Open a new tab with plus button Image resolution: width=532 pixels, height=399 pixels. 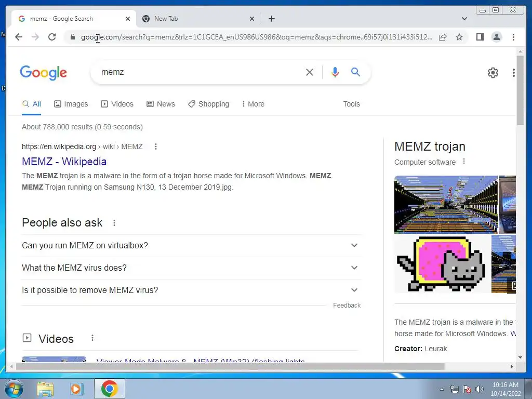271,19
